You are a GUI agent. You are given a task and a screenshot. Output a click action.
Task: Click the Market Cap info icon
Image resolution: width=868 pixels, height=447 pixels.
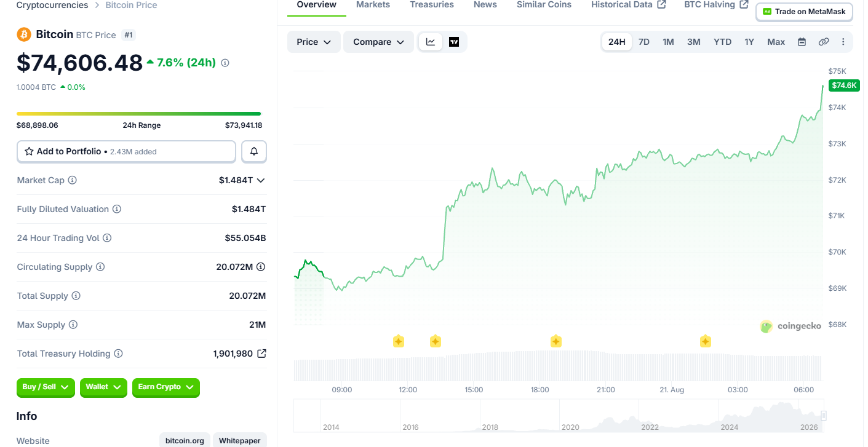[73, 180]
